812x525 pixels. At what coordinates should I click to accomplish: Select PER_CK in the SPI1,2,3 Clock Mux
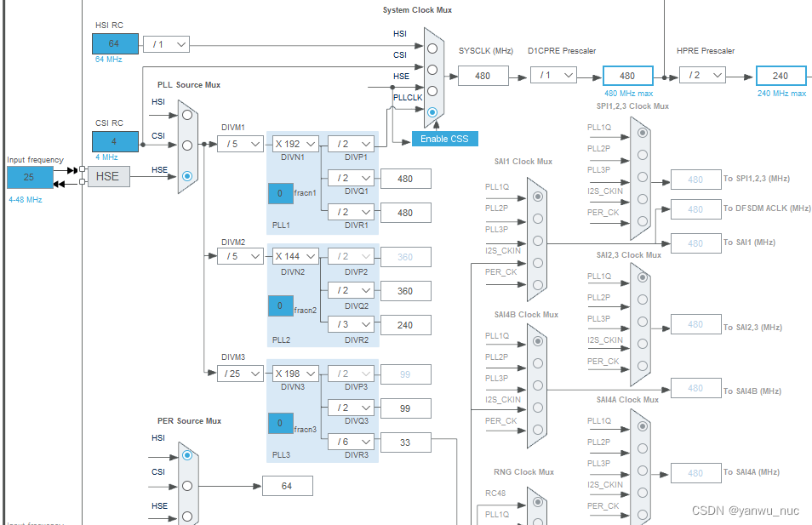coord(643,221)
